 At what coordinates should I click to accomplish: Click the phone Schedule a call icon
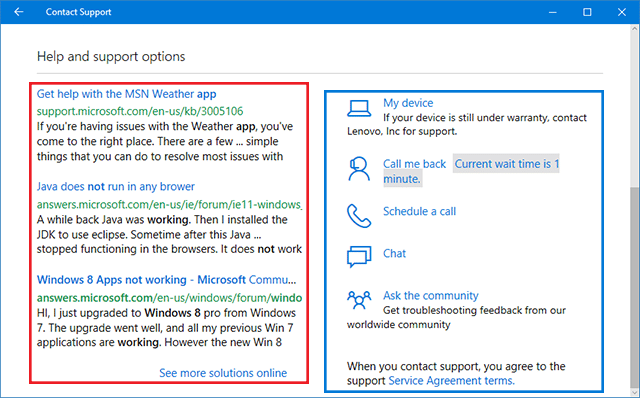click(359, 216)
